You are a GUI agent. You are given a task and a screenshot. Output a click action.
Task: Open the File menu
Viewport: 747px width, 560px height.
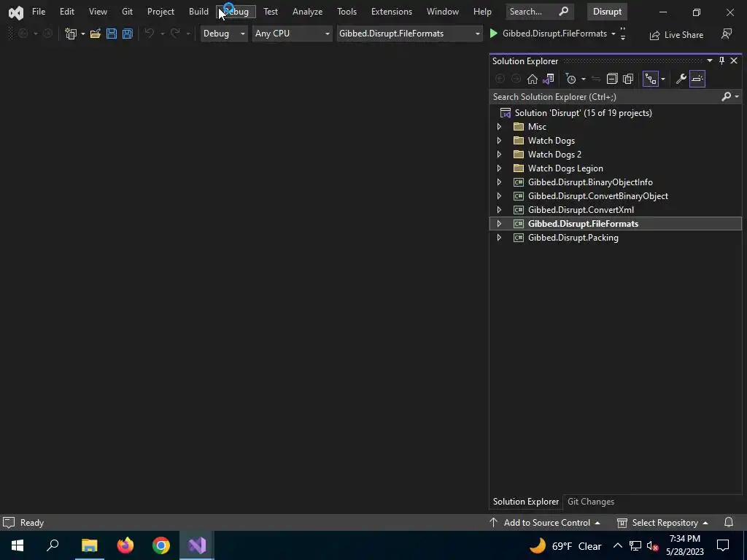[x=39, y=12]
